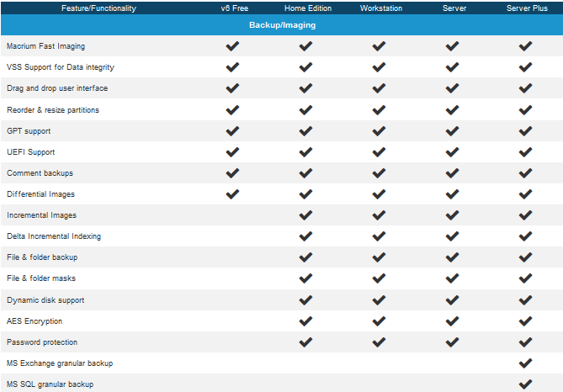The height and width of the screenshot is (392, 563).
Task: Click the Server Plus column header
Action: click(527, 8)
